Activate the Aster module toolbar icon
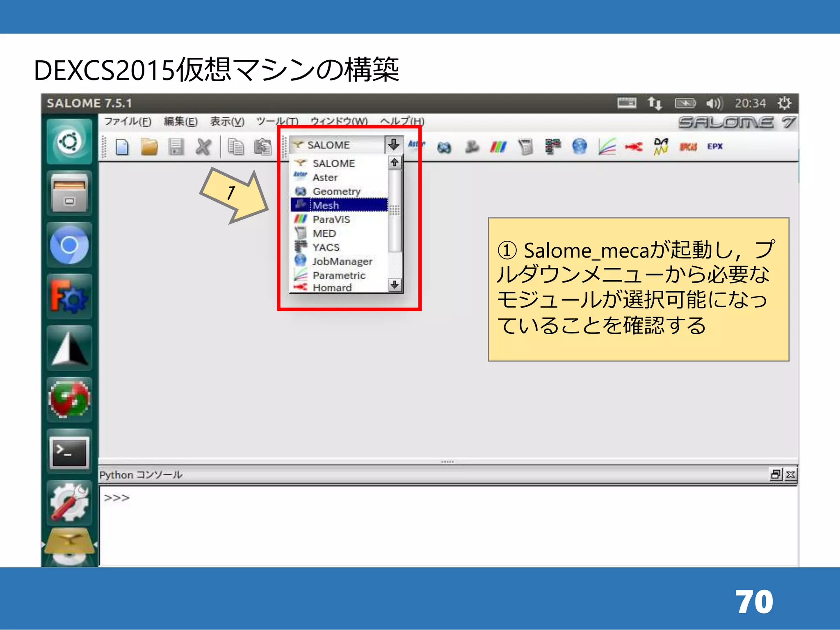Viewport: 840px width, 630px height. [417, 144]
